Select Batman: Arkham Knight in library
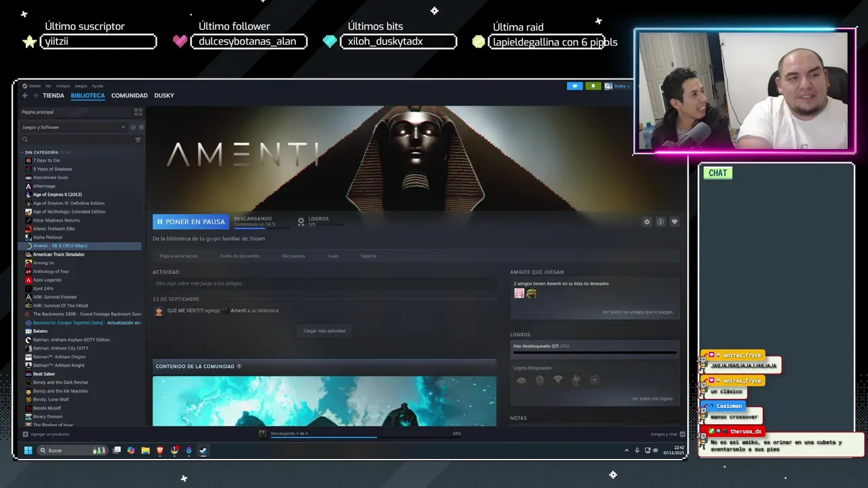This screenshot has height=488, width=868. pyautogui.click(x=59, y=365)
